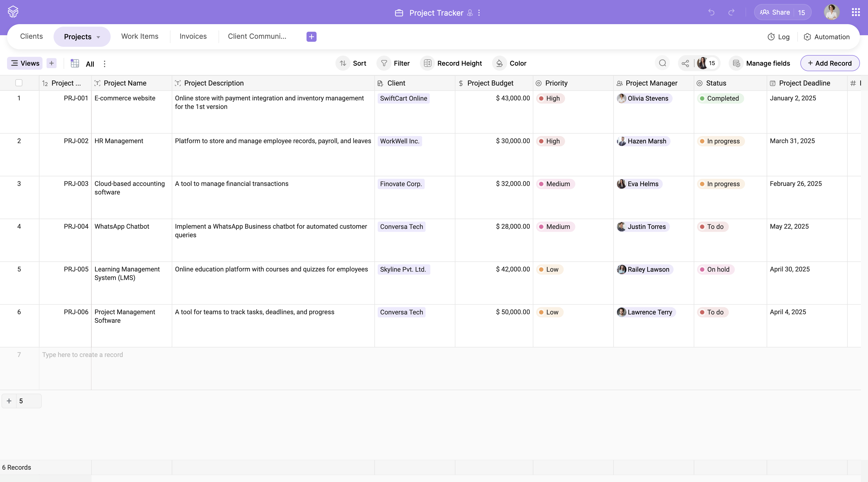Click the Manage fields icon

pyautogui.click(x=736, y=63)
